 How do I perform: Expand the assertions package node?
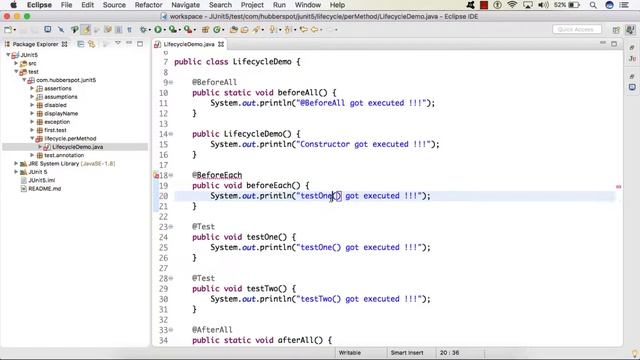(32, 88)
